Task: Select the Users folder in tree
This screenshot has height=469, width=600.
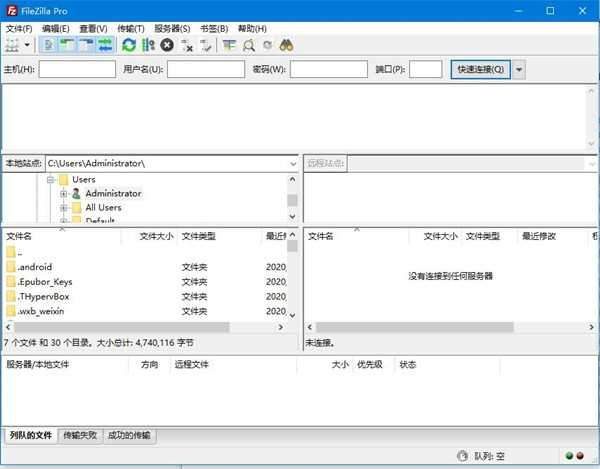Action: (84, 179)
